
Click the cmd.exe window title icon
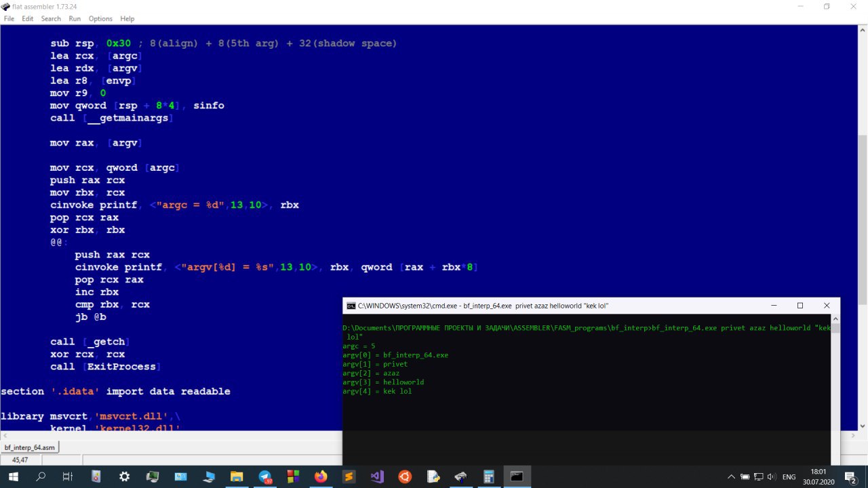point(351,306)
